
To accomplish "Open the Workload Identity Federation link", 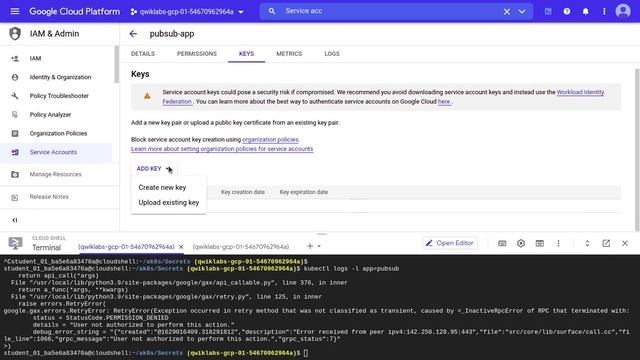I will pos(580,92).
